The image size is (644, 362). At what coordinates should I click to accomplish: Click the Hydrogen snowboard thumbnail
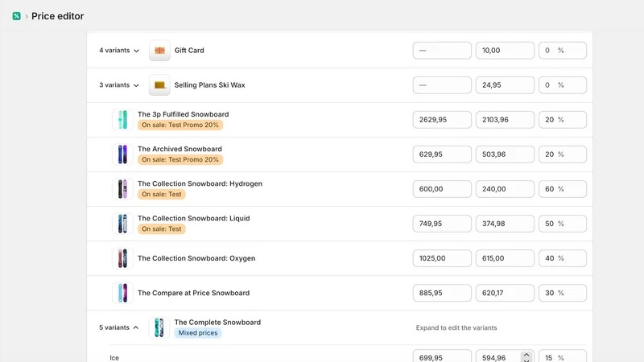click(122, 189)
